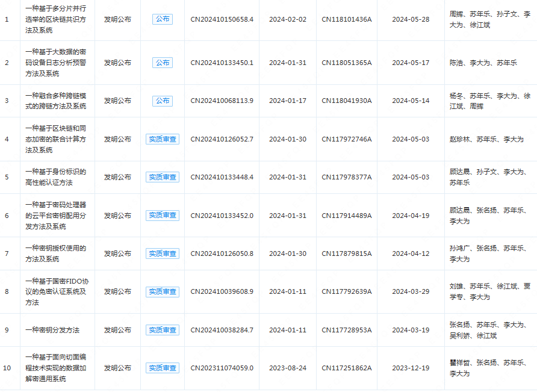Click 实质审查 badge for CN202410133452.0
This screenshot has width=537, height=392.
163,216
